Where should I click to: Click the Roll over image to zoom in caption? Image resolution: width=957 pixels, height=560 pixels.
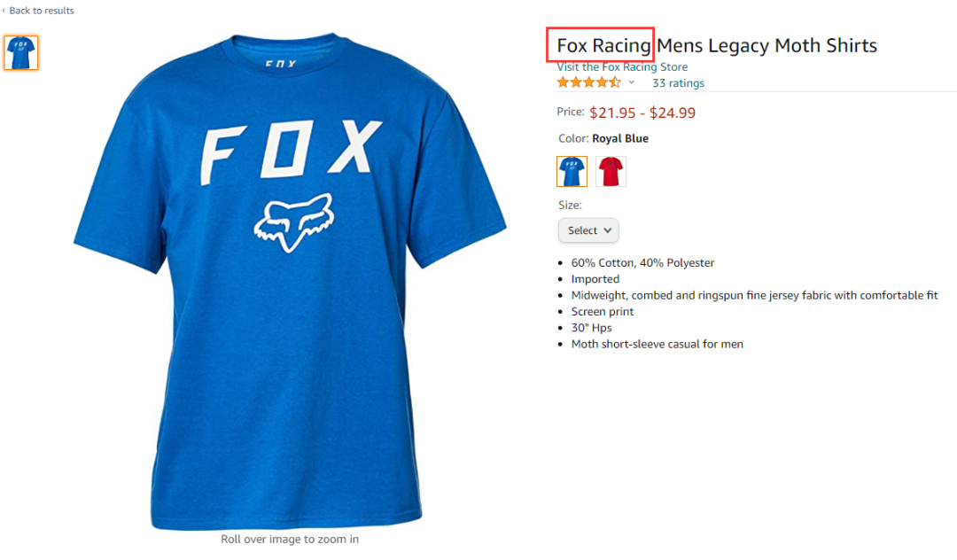(x=290, y=540)
